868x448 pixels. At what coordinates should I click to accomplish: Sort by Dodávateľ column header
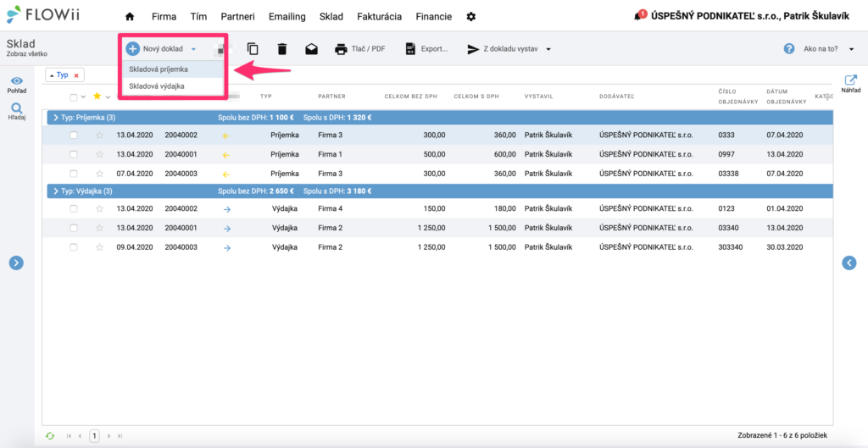click(617, 97)
